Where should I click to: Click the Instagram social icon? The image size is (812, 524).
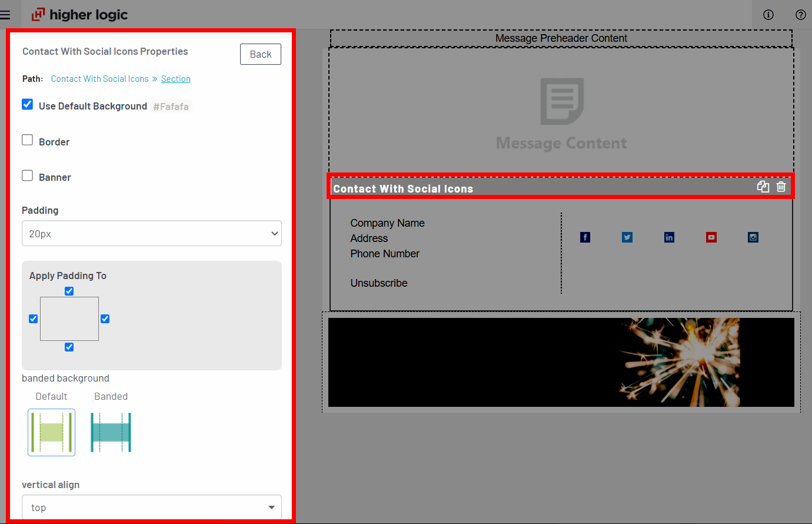pos(753,237)
